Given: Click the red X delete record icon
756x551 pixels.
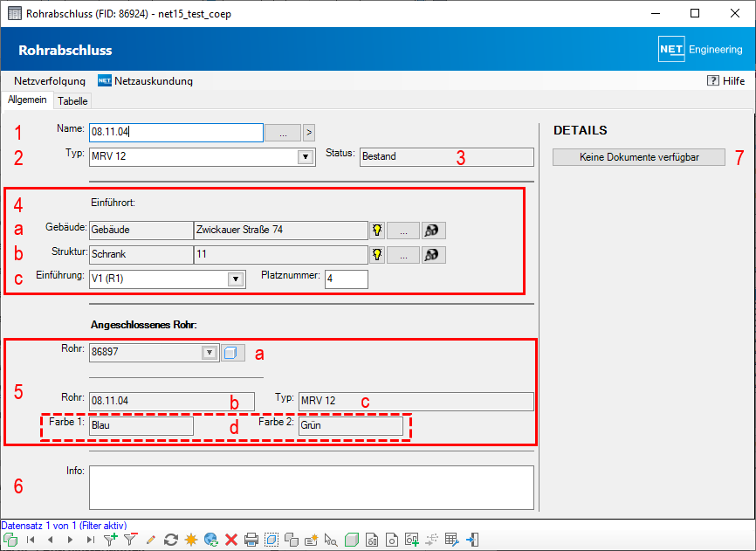Looking at the screenshot, I should [231, 541].
